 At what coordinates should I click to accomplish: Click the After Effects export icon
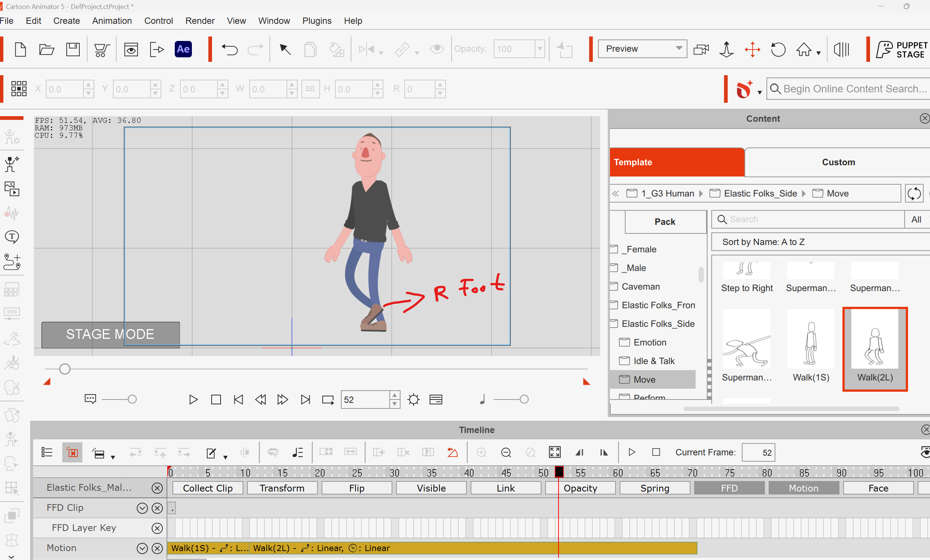183,49
